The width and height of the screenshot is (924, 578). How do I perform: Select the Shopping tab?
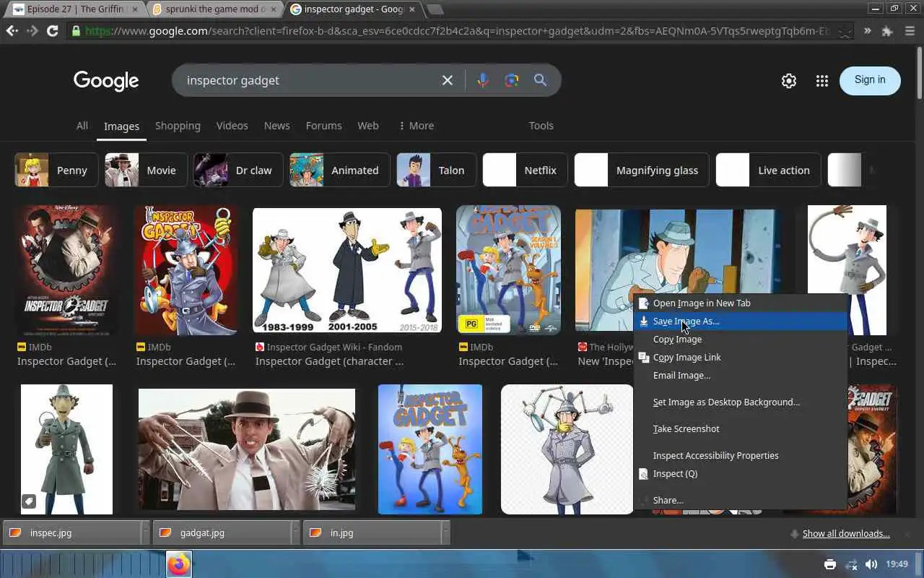pyautogui.click(x=178, y=126)
